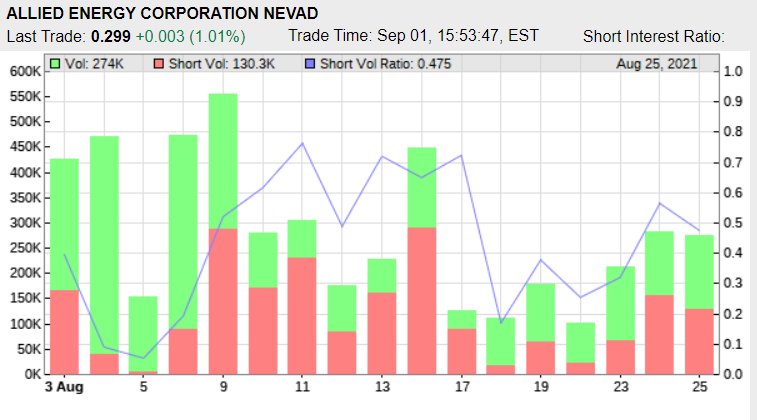This screenshot has width=757, height=420.
Task: Click the 'Vol: 274K' legend label
Action: [x=94, y=64]
